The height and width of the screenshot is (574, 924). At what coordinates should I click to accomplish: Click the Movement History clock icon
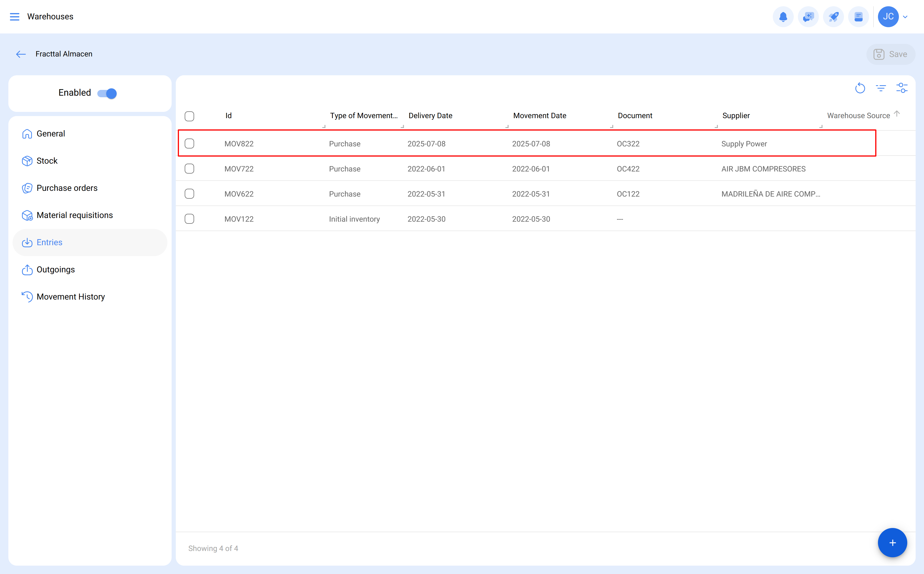click(27, 297)
